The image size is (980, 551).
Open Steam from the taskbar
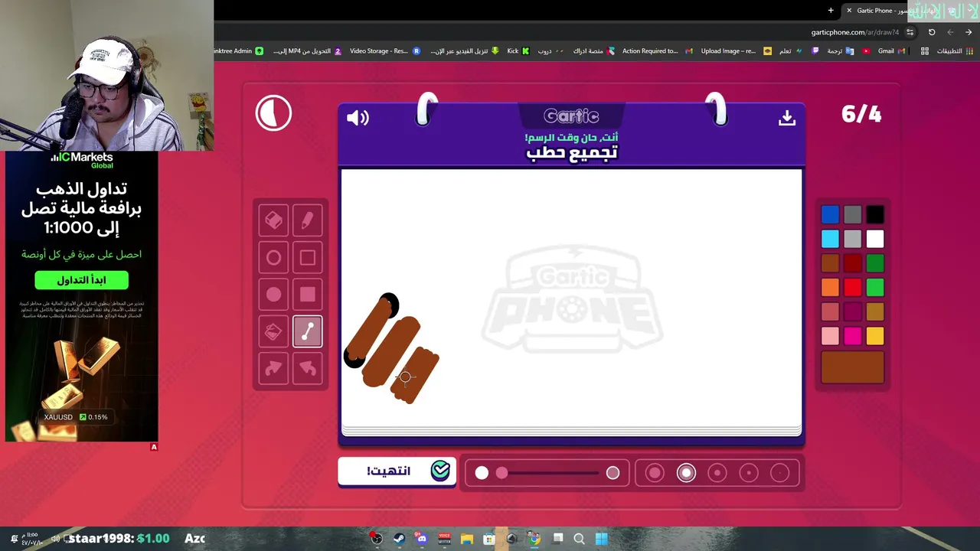pos(399,539)
